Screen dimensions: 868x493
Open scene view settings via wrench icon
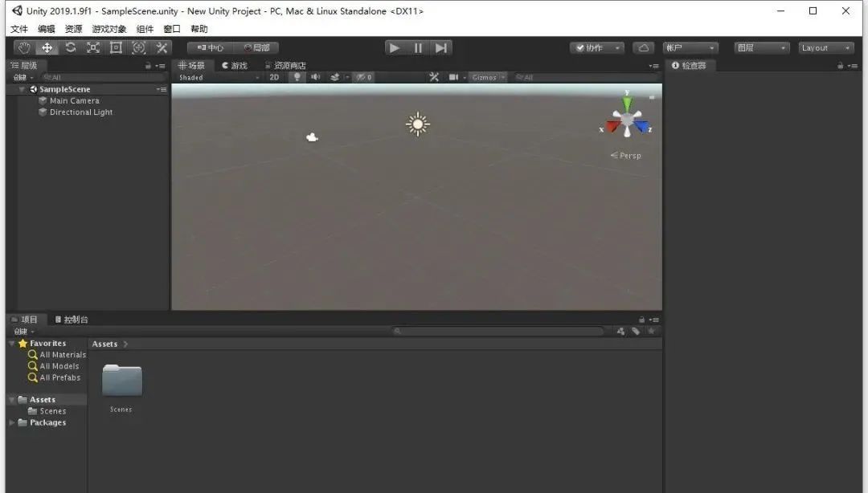click(x=433, y=77)
